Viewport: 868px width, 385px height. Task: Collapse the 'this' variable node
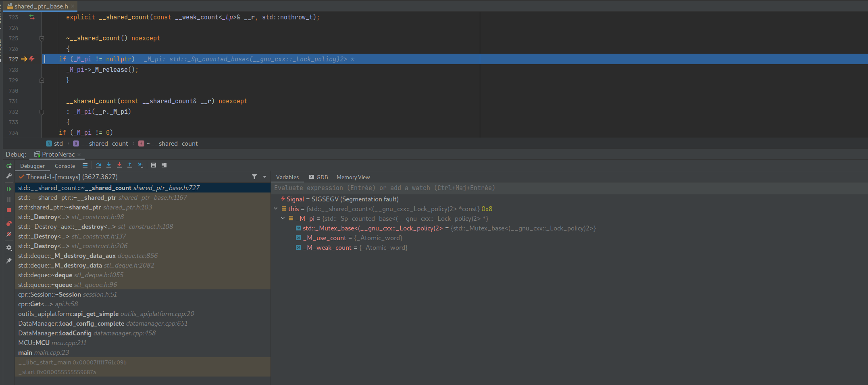click(x=276, y=209)
